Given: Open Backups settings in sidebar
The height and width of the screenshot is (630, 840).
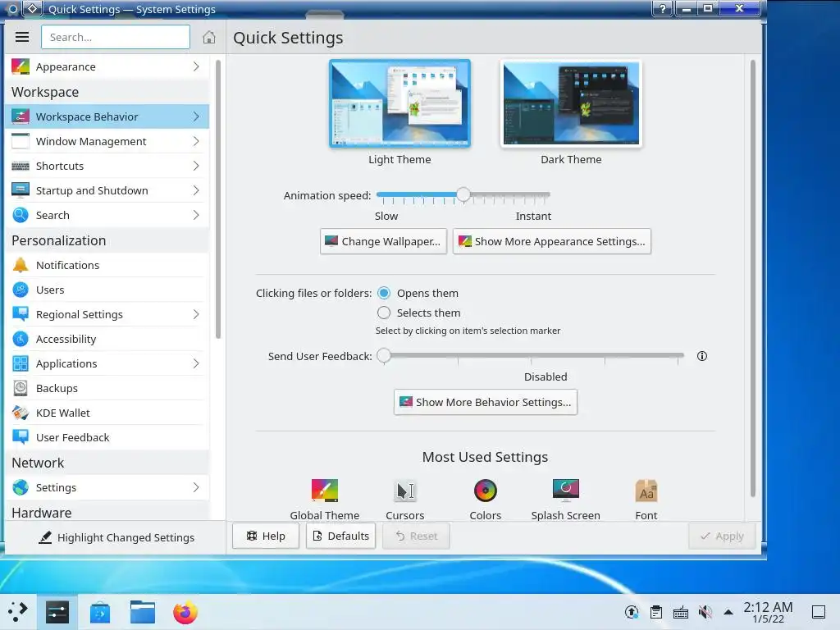Looking at the screenshot, I should tap(107, 388).
